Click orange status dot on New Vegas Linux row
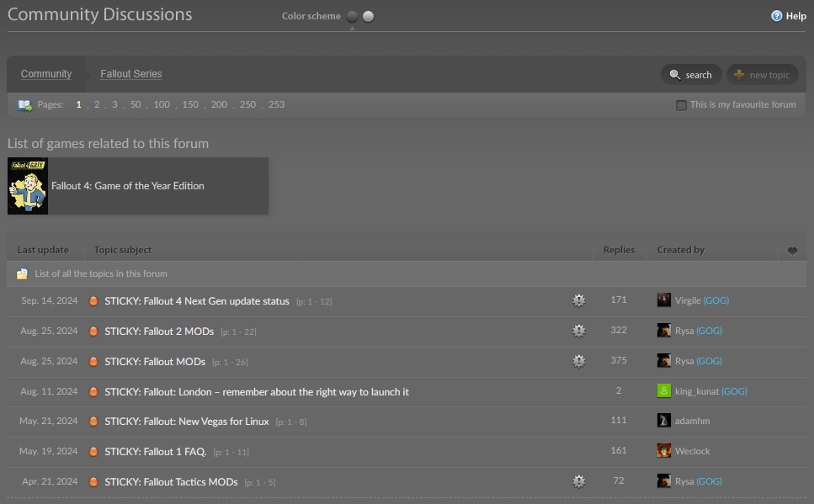The image size is (814, 504). tap(93, 422)
